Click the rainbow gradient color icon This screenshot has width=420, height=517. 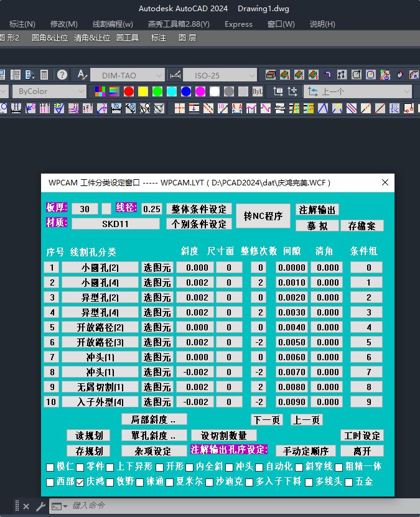[x=114, y=91]
